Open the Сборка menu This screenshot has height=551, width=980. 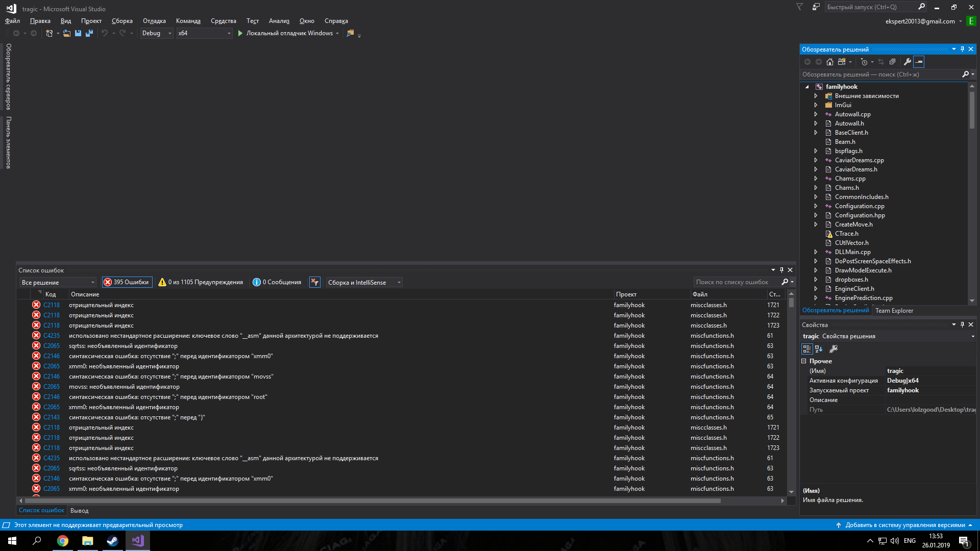(122, 21)
